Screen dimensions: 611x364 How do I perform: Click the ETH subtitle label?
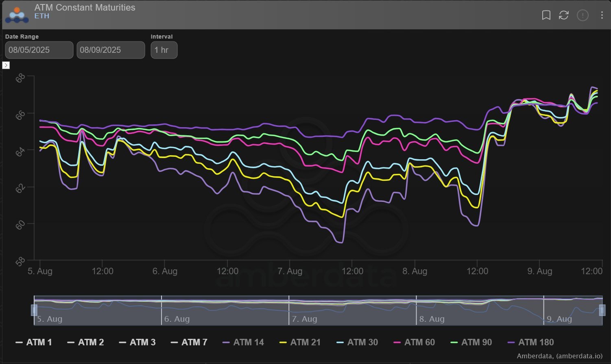coord(42,16)
